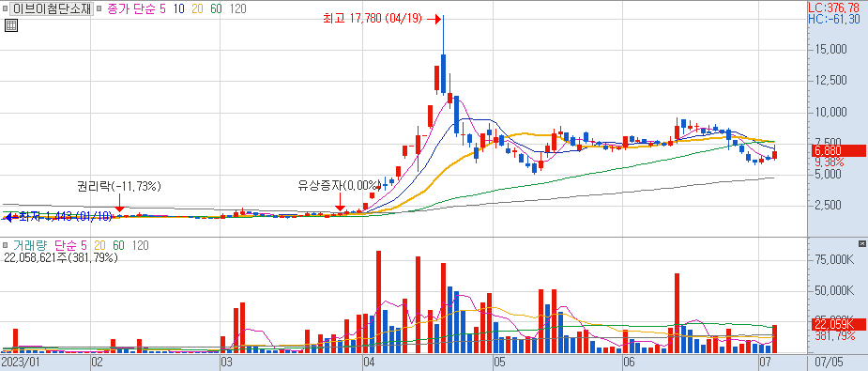The width and height of the screenshot is (868, 371).
Task: Click the 9.38% price change label
Action: coord(830,162)
